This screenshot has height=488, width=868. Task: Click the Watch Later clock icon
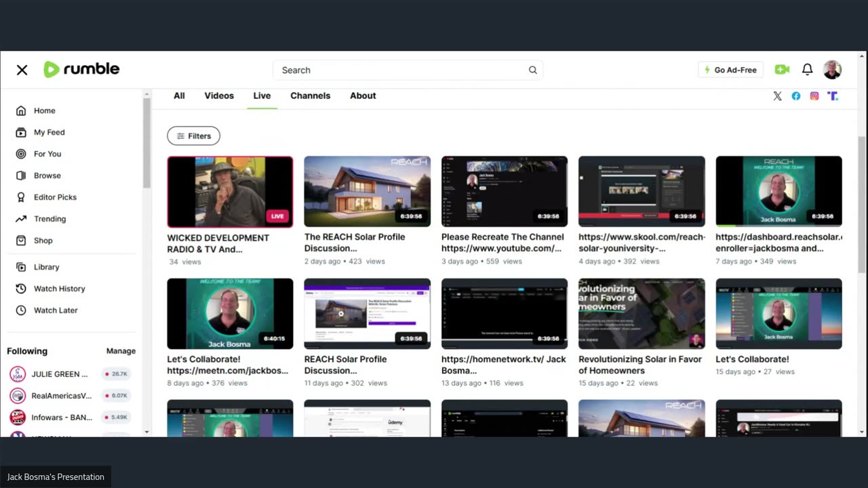[21, 310]
